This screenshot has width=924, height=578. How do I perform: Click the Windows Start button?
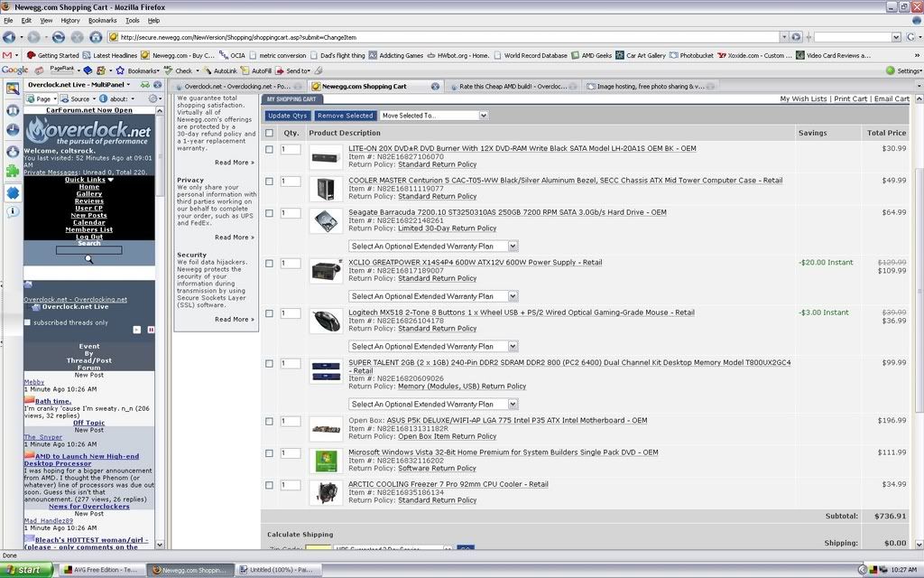(x=26, y=570)
